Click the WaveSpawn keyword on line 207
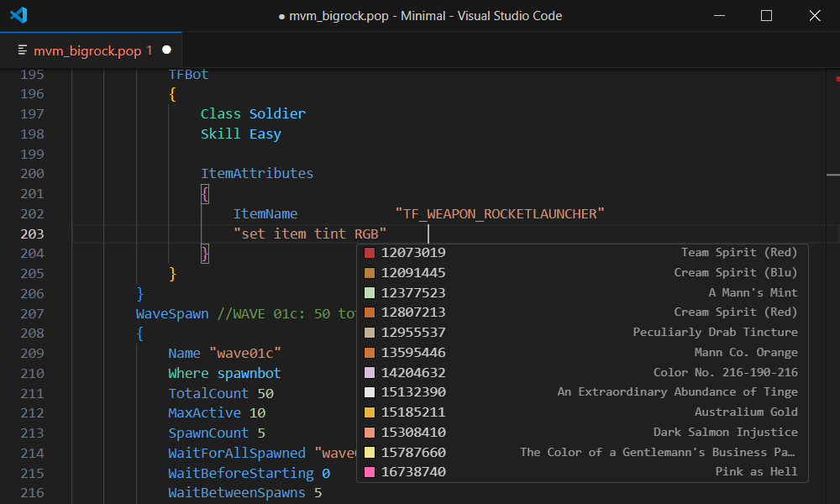 172,314
